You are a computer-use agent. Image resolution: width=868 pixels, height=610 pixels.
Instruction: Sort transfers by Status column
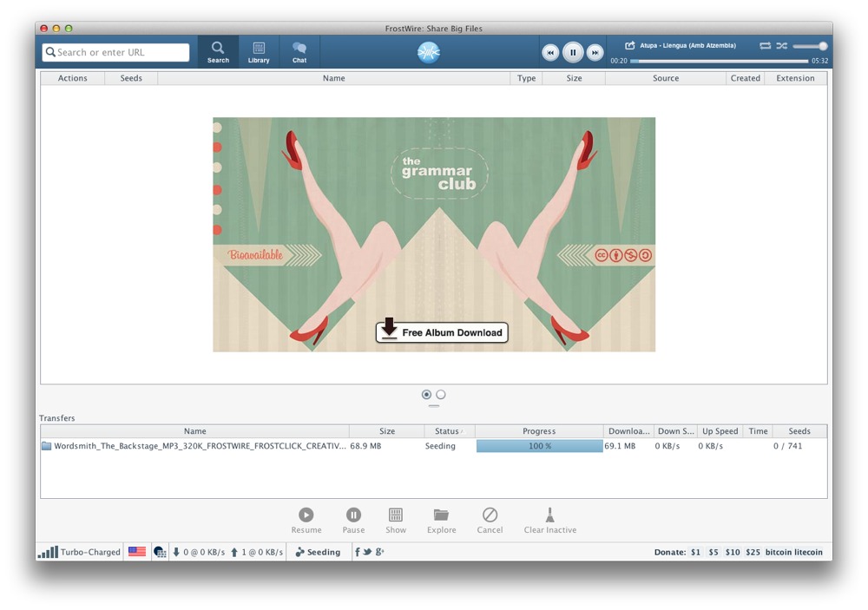(449, 431)
